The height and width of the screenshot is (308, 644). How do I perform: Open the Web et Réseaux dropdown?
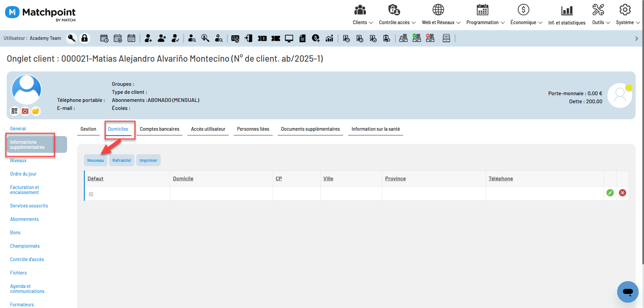441,15
